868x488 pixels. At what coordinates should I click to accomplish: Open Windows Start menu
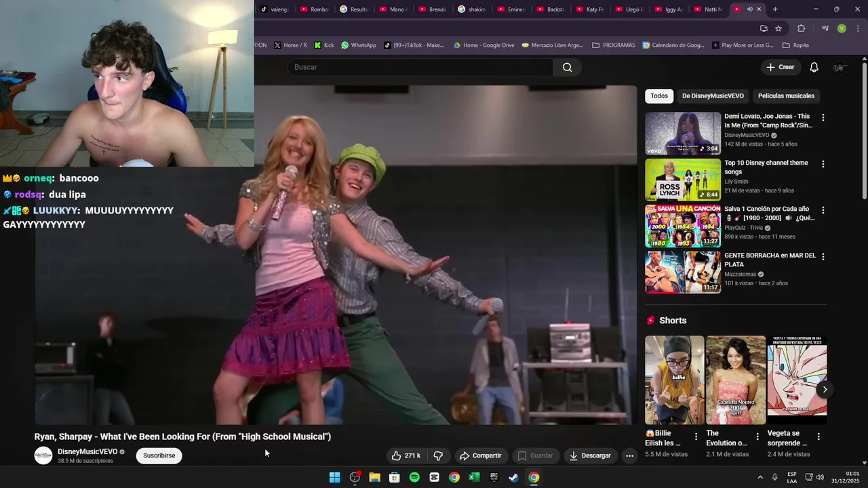[334, 477]
